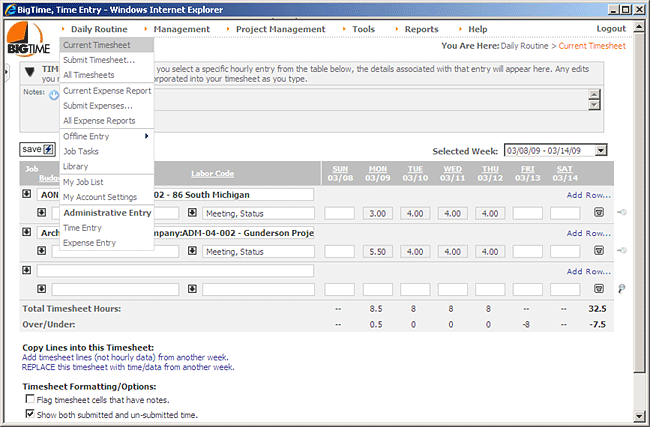The width and height of the screenshot is (650, 427).
Task: Open the Help menu
Action: click(478, 29)
